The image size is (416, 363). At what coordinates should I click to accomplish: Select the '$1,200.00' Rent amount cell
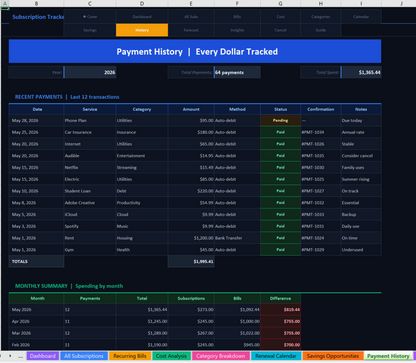(x=191, y=238)
